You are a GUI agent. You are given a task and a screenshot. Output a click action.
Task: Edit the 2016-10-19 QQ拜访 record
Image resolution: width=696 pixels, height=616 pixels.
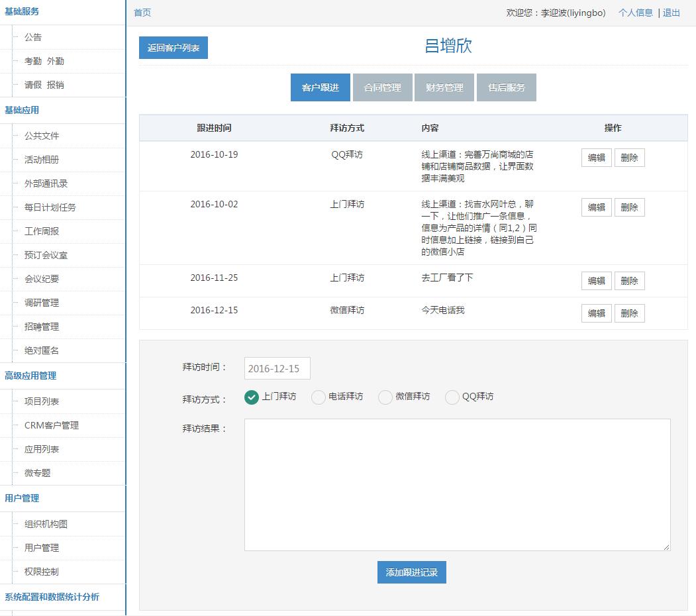point(596,158)
